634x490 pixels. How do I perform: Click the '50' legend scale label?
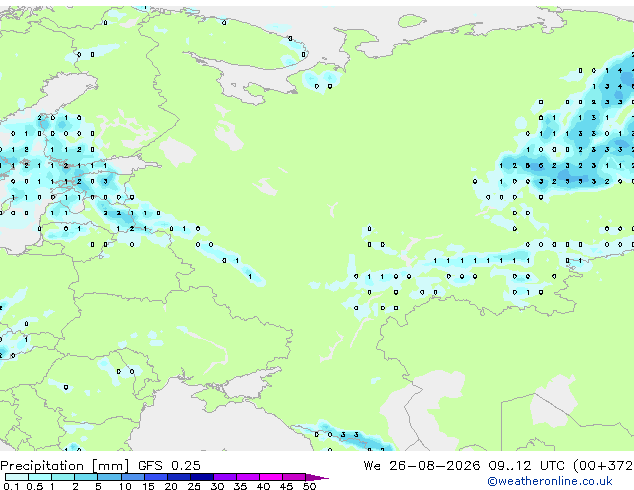coord(309,486)
